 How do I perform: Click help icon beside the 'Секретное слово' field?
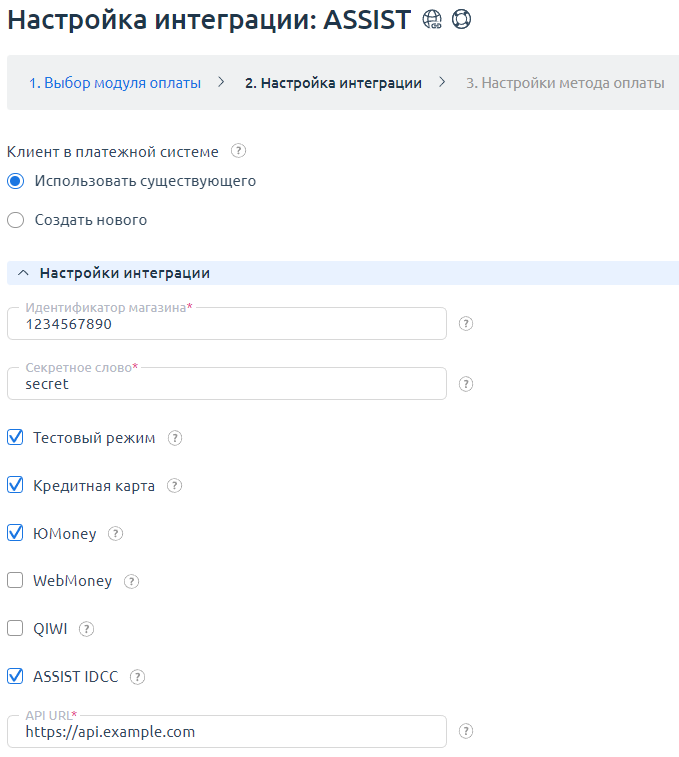[465, 384]
